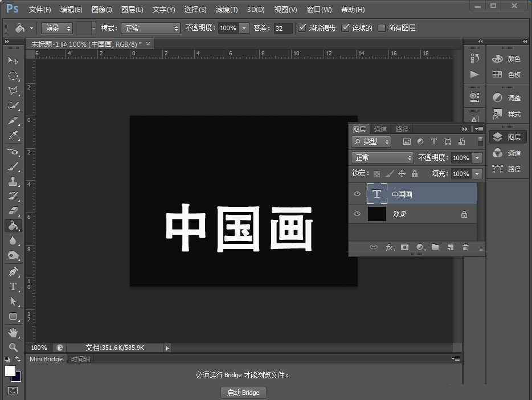Screen dimensions: 532x400
Task: Switch to the 时间轴 tab
Action: coord(80,359)
